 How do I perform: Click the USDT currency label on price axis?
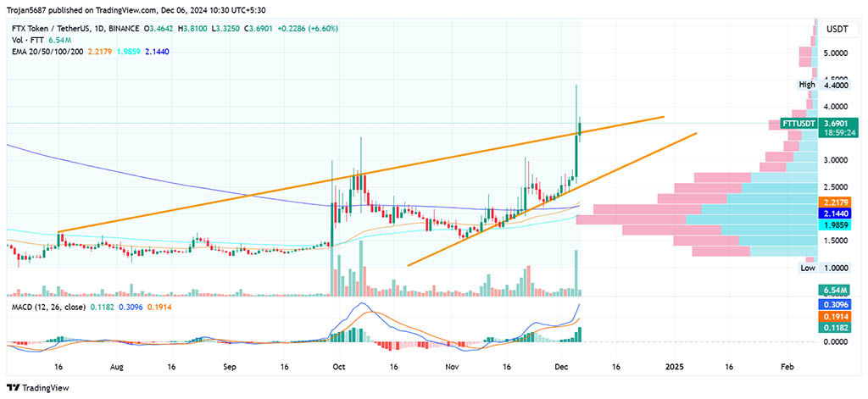[837, 30]
